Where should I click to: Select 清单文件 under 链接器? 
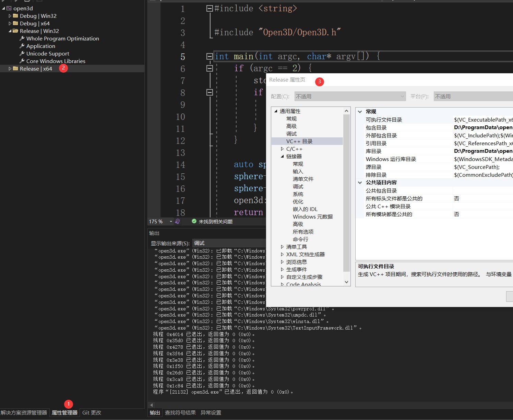click(303, 179)
